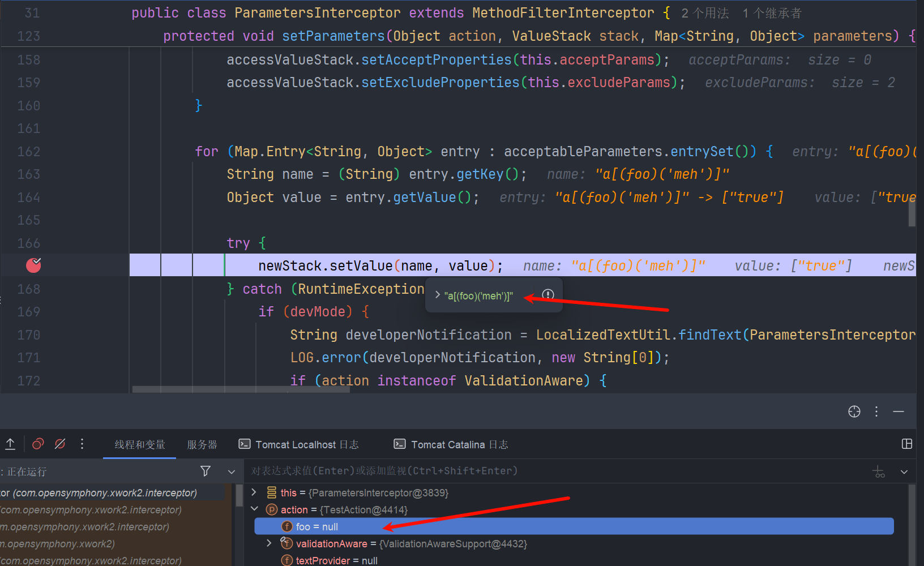
Task: Open the Tomcat Localhost 日志 tab
Action: click(298, 445)
